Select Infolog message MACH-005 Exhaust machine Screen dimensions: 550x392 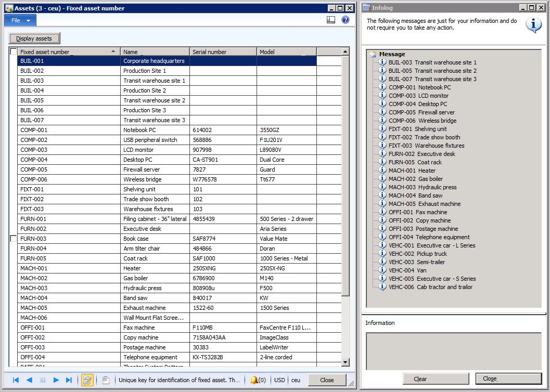coord(425,204)
